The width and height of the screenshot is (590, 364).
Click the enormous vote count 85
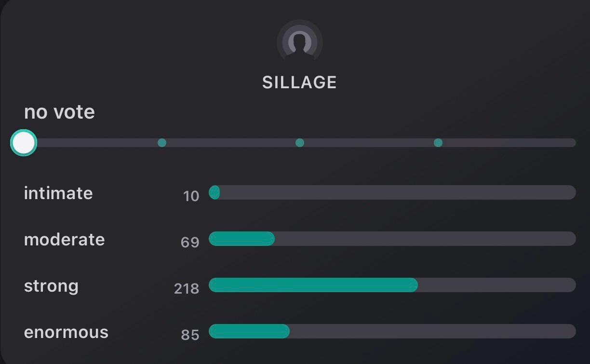pos(190,335)
